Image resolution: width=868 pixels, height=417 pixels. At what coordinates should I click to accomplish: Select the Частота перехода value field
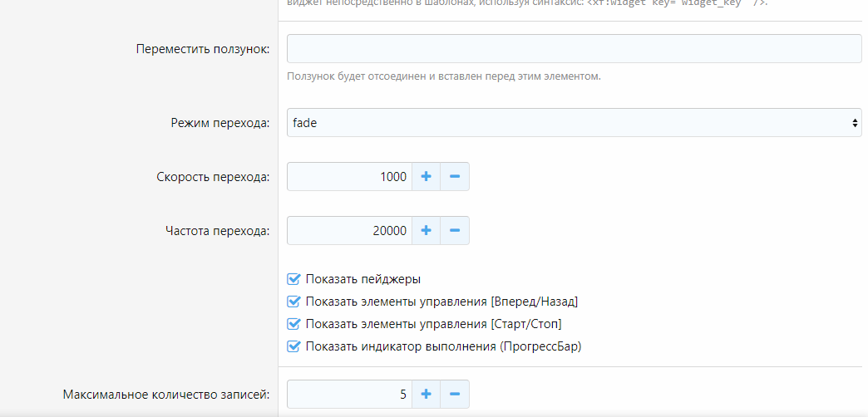349,231
